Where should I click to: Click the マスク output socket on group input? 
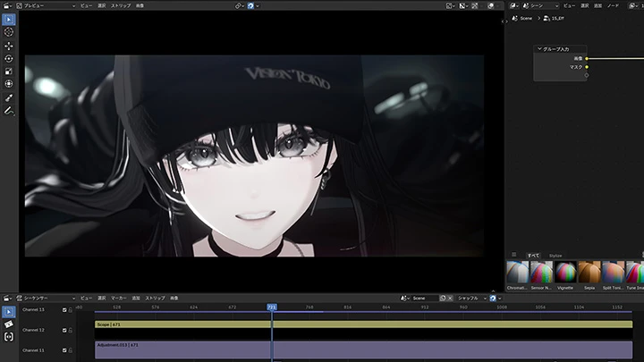pos(587,67)
